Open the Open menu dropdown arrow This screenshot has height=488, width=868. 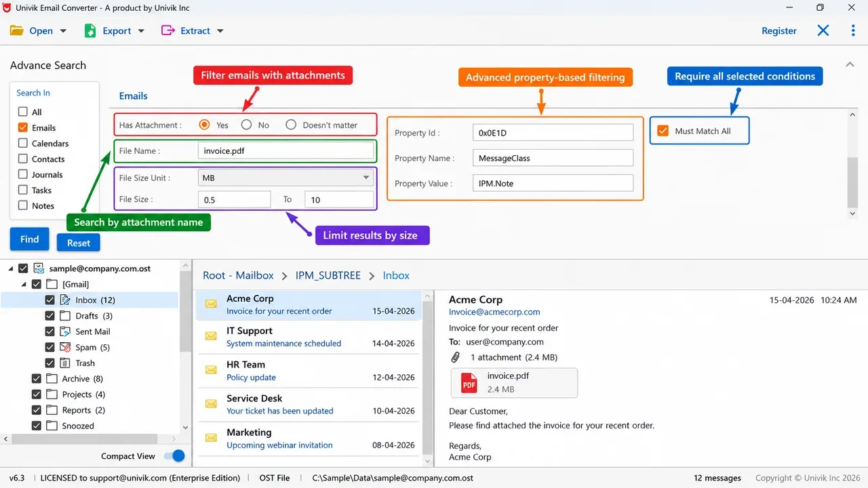[x=63, y=31]
